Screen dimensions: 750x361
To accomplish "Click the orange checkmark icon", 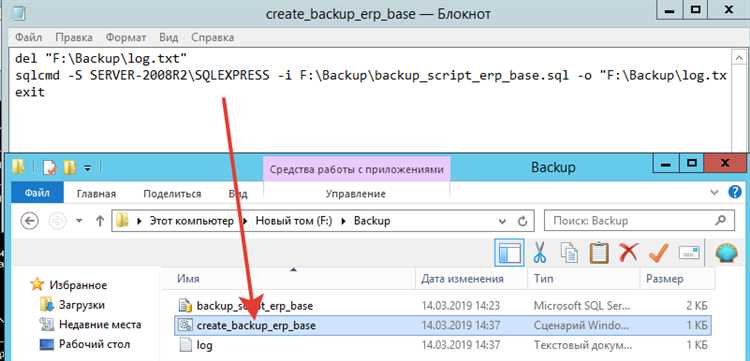I will point(659,252).
